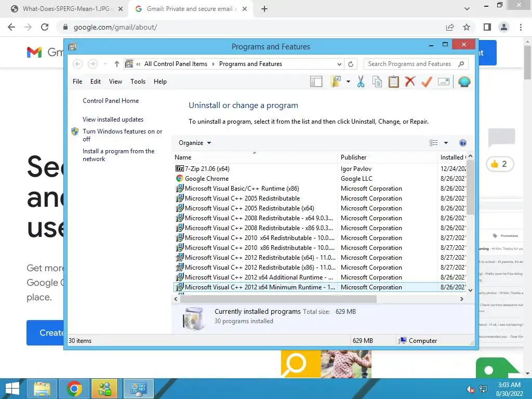
Task: Click View installed updates link
Action: pos(113,119)
